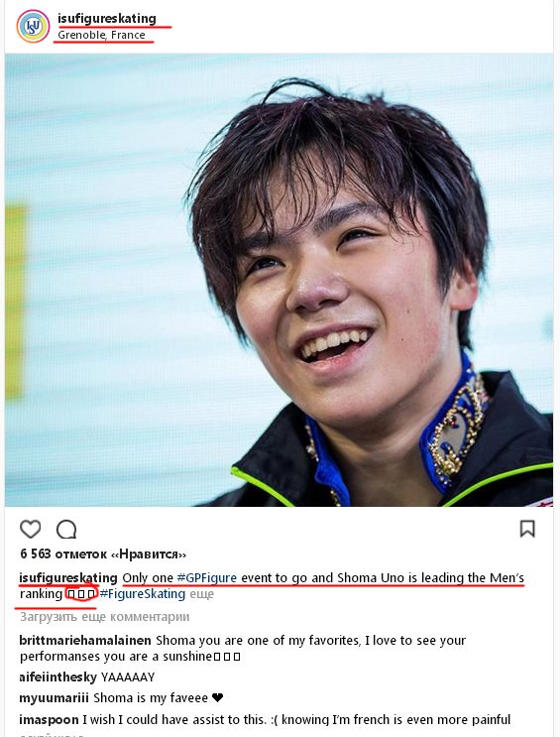The height and width of the screenshot is (737, 560).
Task: Click the 'YAAAAAY' comment text
Action: click(128, 677)
